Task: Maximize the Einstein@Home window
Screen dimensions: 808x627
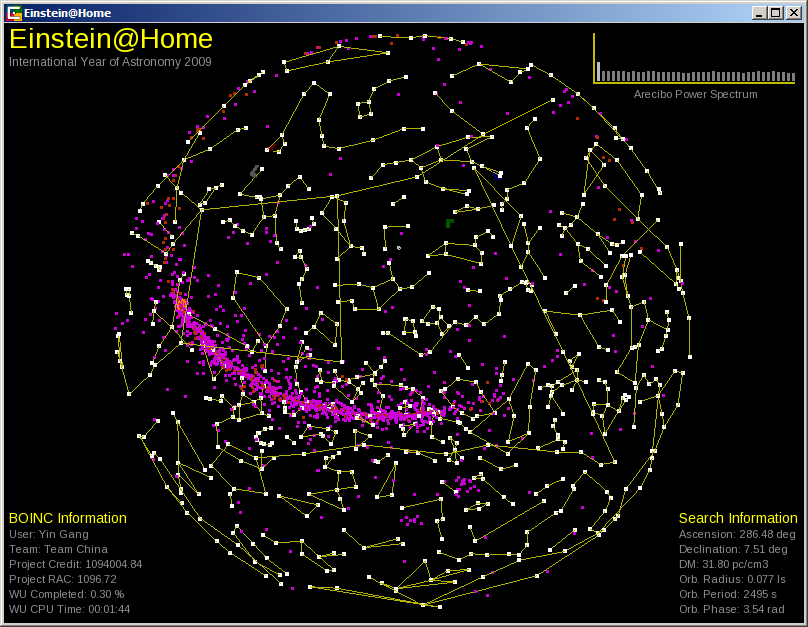Action: (x=776, y=13)
